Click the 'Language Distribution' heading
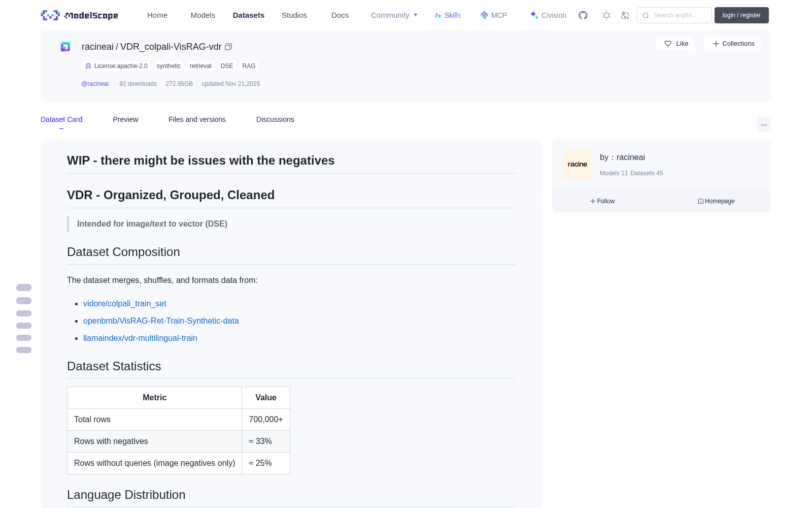Screen dimensions: 812x508 point(126,495)
